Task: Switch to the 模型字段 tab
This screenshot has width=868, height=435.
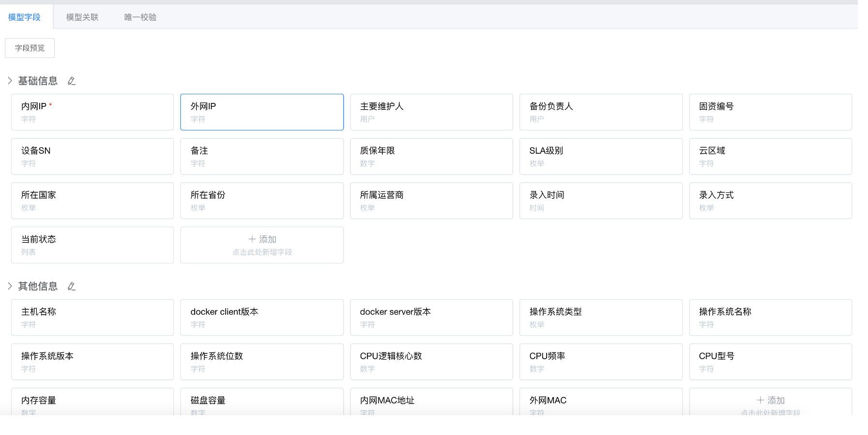Action: coord(24,17)
